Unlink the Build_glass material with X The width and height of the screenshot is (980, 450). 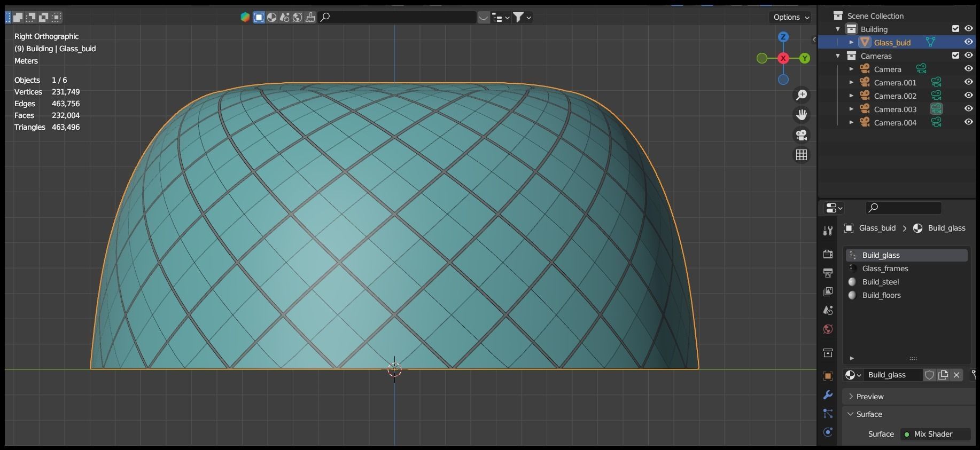pos(956,375)
